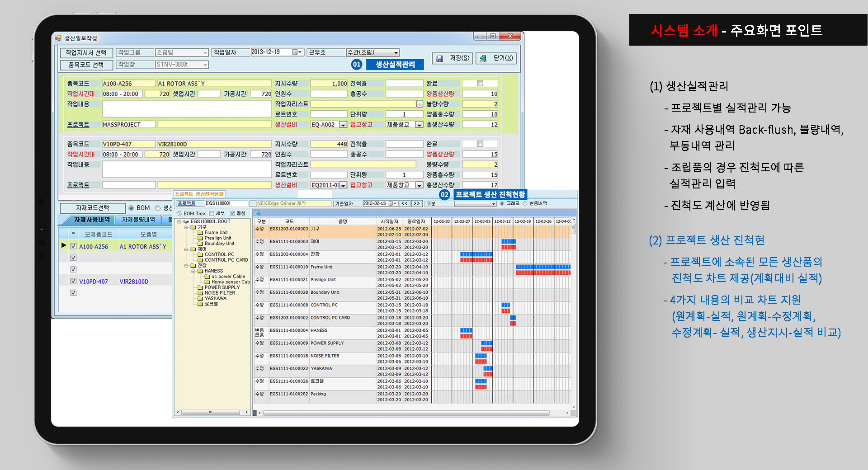Switch to the 자재사용내역 tab
The image size is (868, 470).
(92, 220)
